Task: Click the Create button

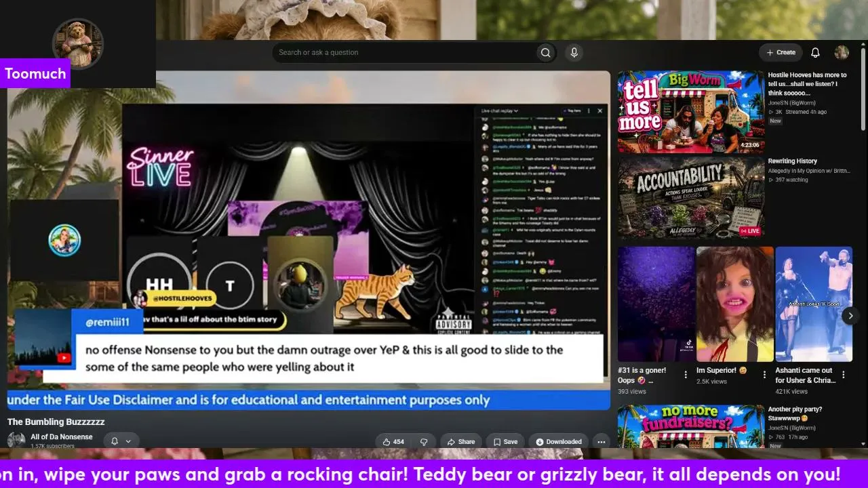Action: (781, 53)
